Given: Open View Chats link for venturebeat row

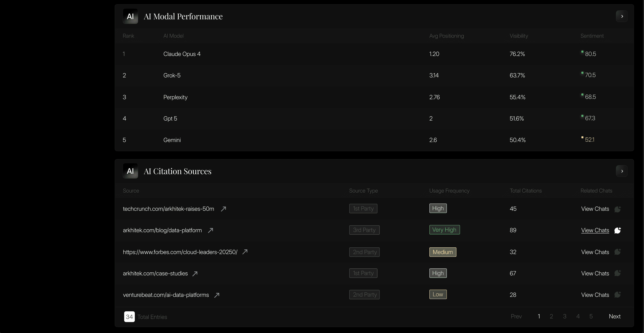Looking at the screenshot, I should click(595, 295).
